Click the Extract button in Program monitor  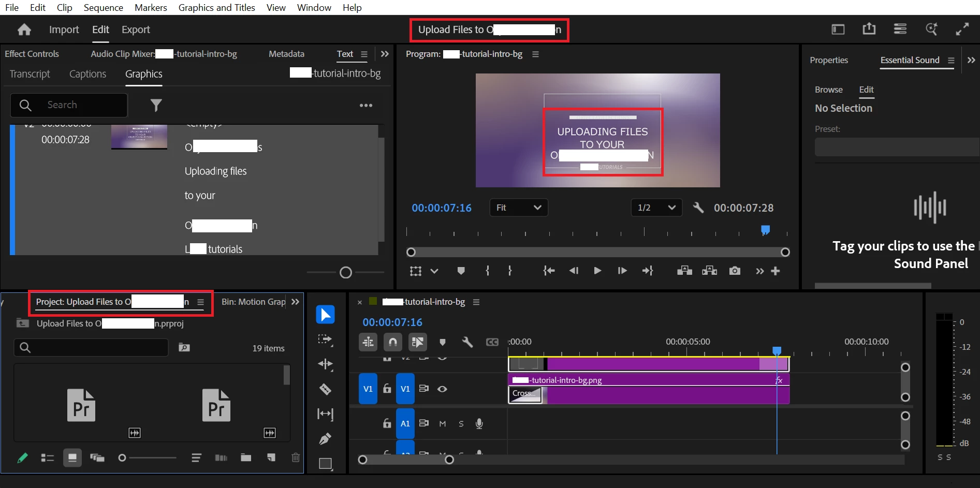point(709,271)
